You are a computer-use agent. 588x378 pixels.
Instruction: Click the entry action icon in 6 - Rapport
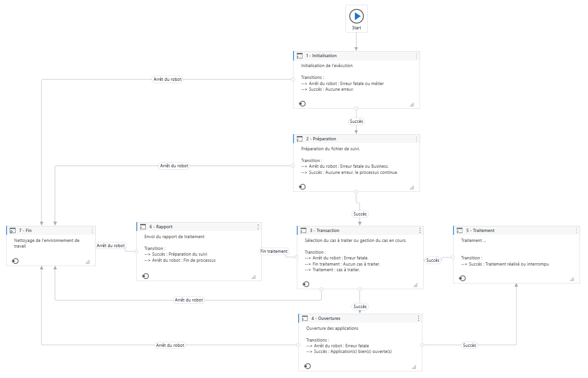(145, 276)
